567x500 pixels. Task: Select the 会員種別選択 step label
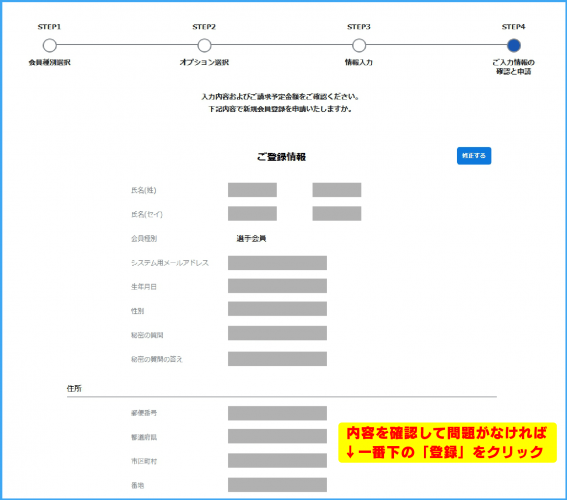click(x=50, y=63)
